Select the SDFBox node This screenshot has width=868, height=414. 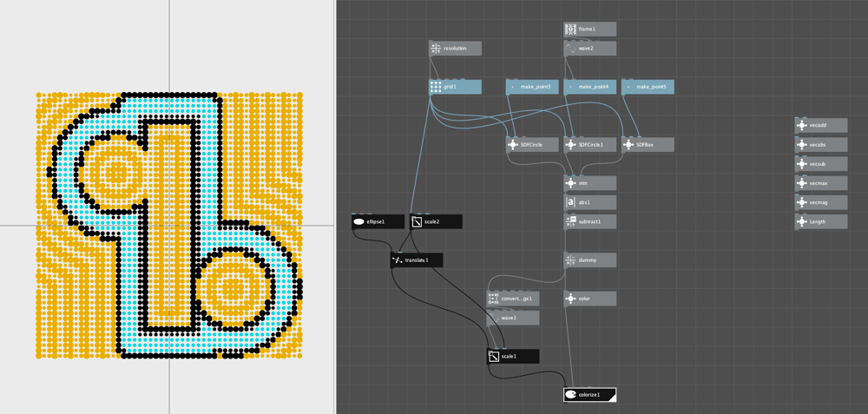(648, 145)
